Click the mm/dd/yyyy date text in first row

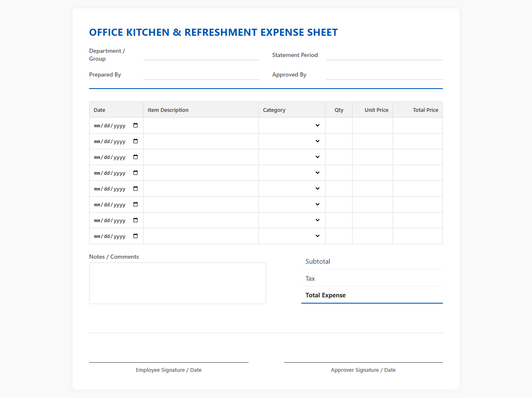click(109, 126)
